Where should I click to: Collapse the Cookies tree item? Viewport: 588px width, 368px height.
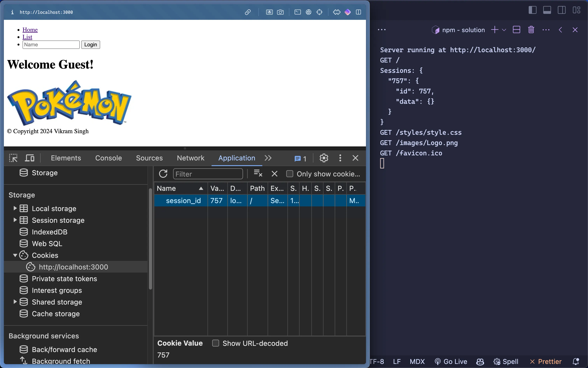point(15,255)
